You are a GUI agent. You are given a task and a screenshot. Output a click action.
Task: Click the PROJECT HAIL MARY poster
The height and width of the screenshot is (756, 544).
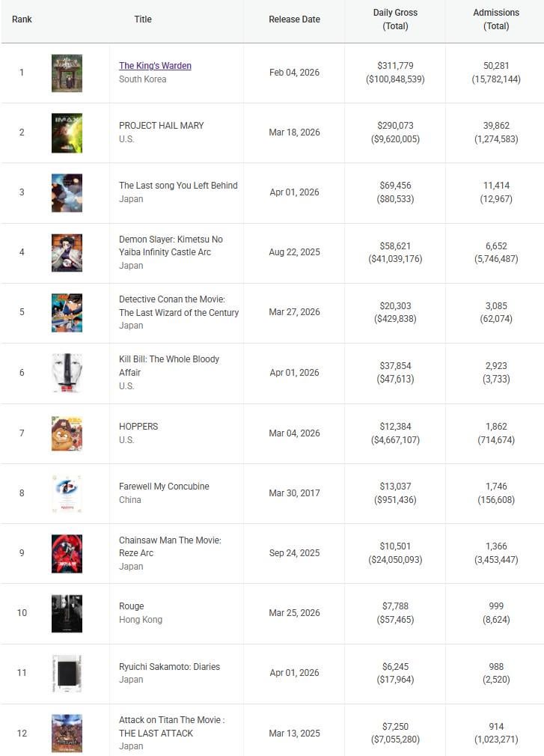67,132
